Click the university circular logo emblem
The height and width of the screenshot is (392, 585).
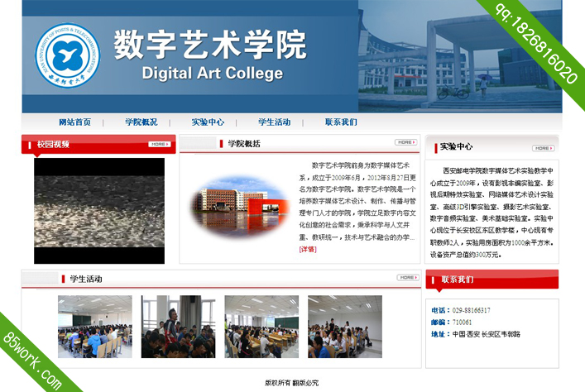[68, 55]
